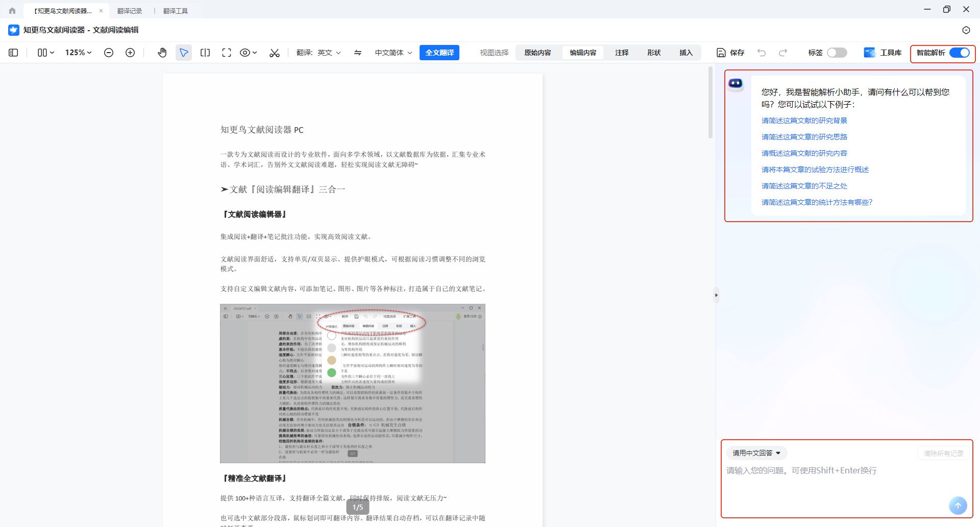Open the eye protection mode dropdown
980x527 pixels.
[x=248, y=53]
